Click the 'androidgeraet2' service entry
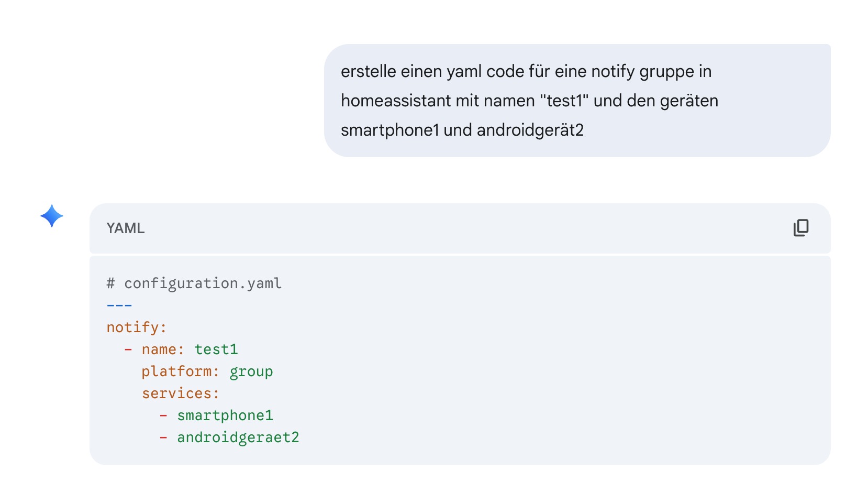The height and width of the screenshot is (482, 868). tap(238, 437)
